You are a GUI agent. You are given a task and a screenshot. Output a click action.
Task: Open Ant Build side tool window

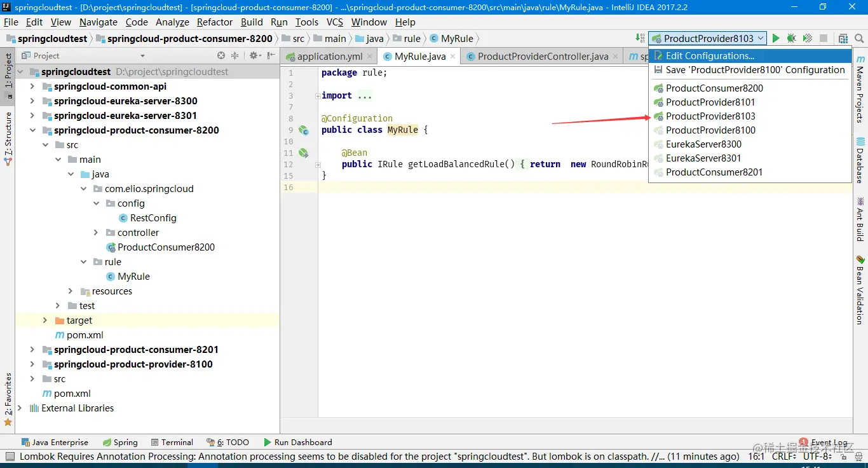click(x=860, y=219)
